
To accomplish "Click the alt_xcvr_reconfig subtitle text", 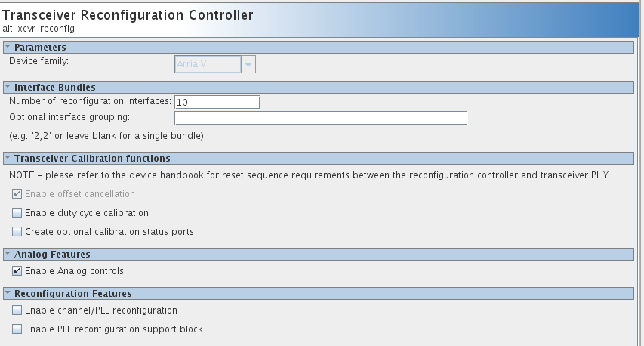I will click(x=39, y=29).
